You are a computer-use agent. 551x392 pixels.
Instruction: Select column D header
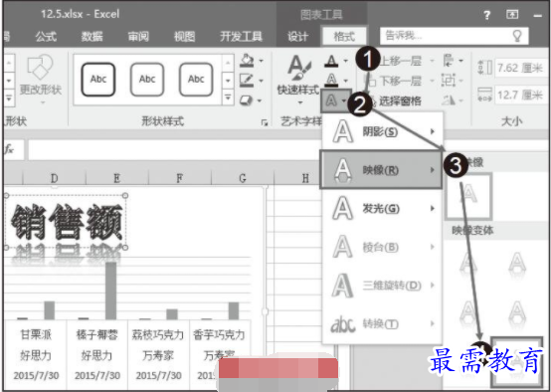[x=54, y=178]
